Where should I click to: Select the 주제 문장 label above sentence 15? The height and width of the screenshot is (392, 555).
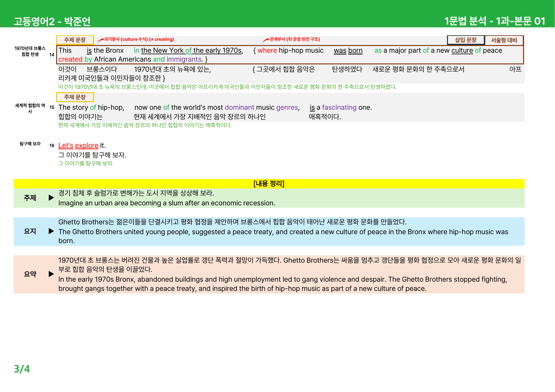pos(75,97)
